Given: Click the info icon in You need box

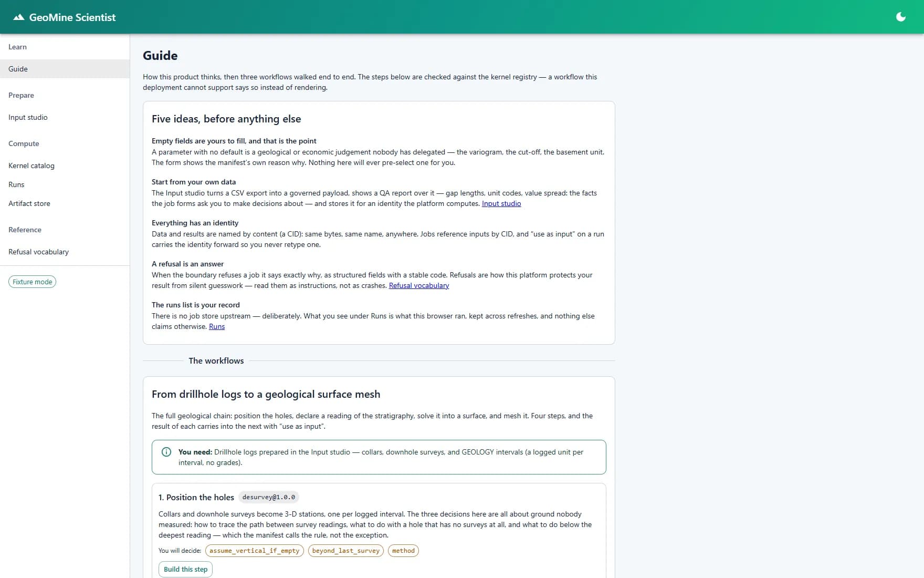Looking at the screenshot, I should (x=166, y=452).
